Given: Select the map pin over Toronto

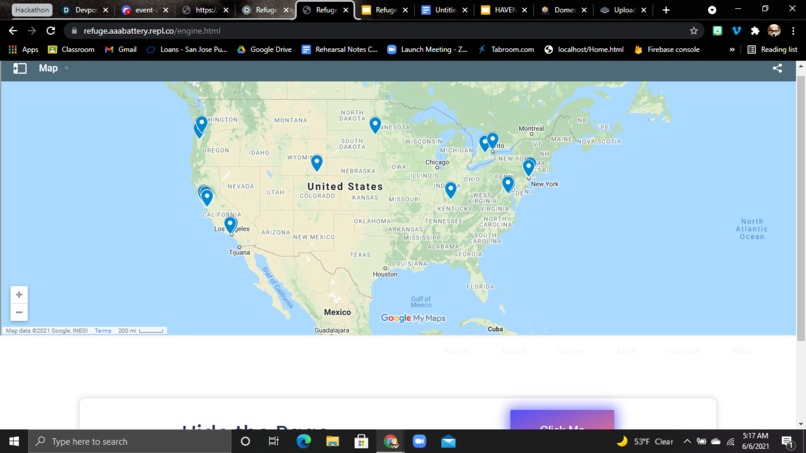Looking at the screenshot, I should [492, 140].
